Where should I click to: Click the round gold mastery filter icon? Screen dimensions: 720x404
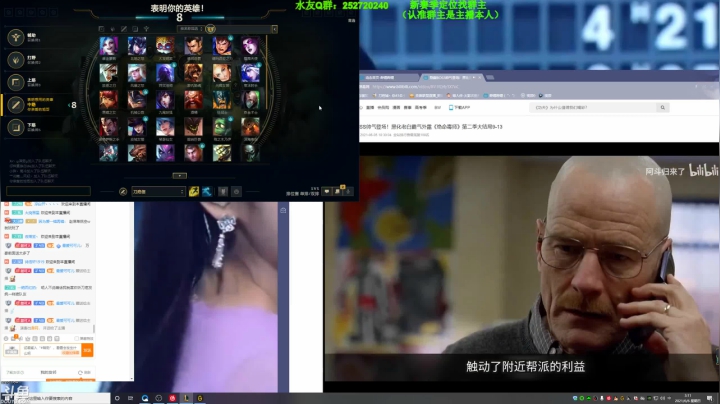(210, 29)
